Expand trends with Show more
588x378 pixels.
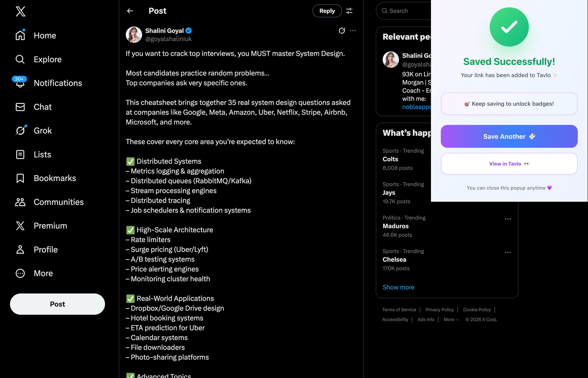398,287
